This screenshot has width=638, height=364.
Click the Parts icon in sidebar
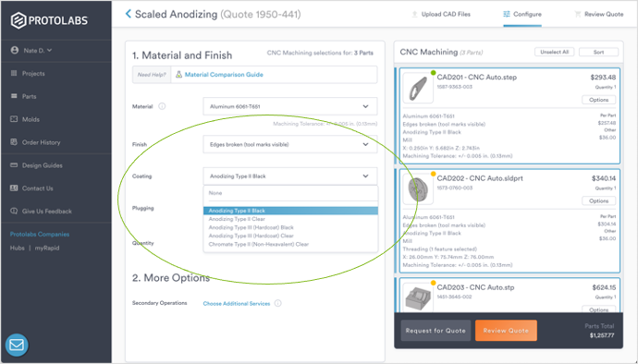[x=14, y=96]
